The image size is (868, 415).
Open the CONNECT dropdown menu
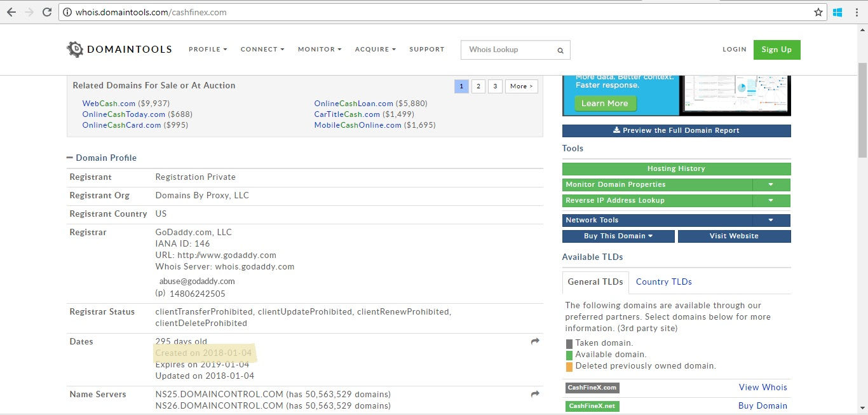[x=262, y=49]
